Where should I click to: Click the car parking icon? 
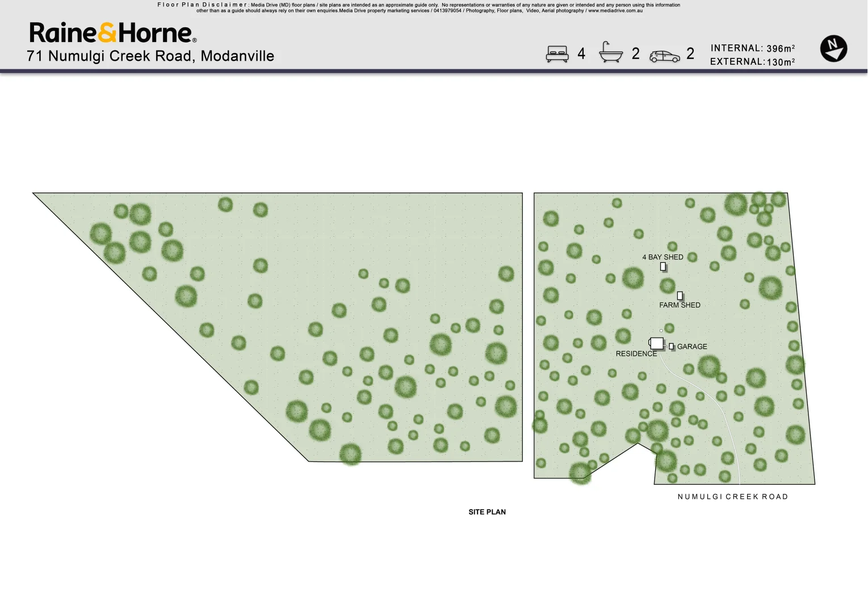pyautogui.click(x=664, y=56)
